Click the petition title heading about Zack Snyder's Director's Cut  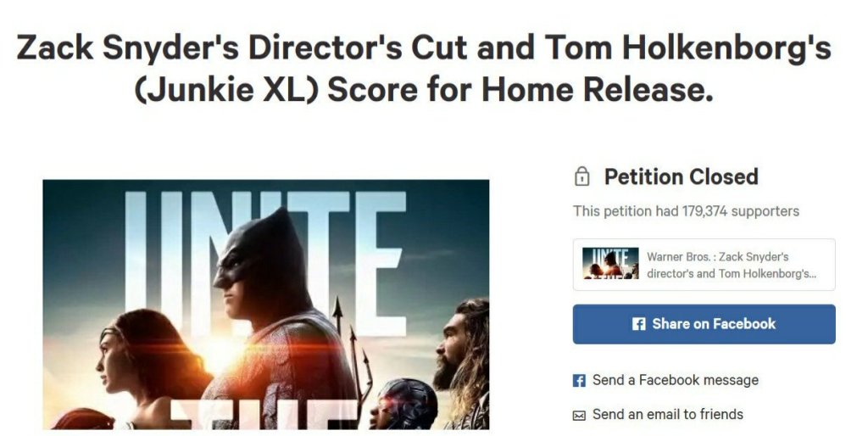point(424,68)
